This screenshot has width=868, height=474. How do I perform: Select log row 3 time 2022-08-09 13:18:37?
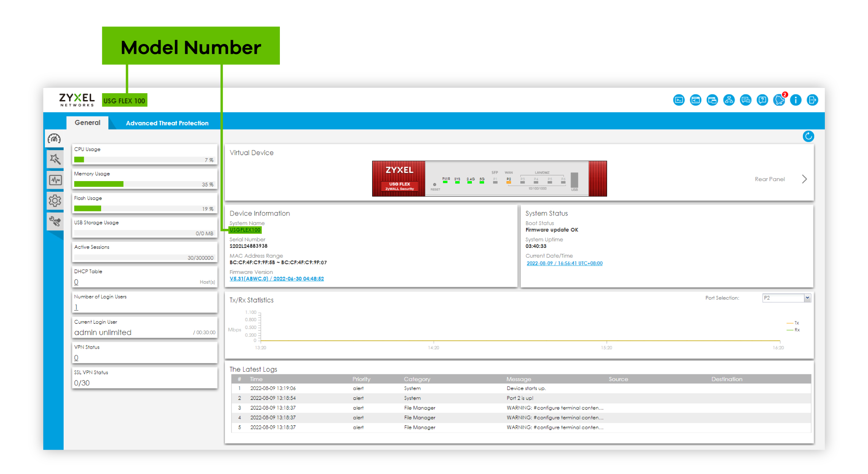(273, 408)
